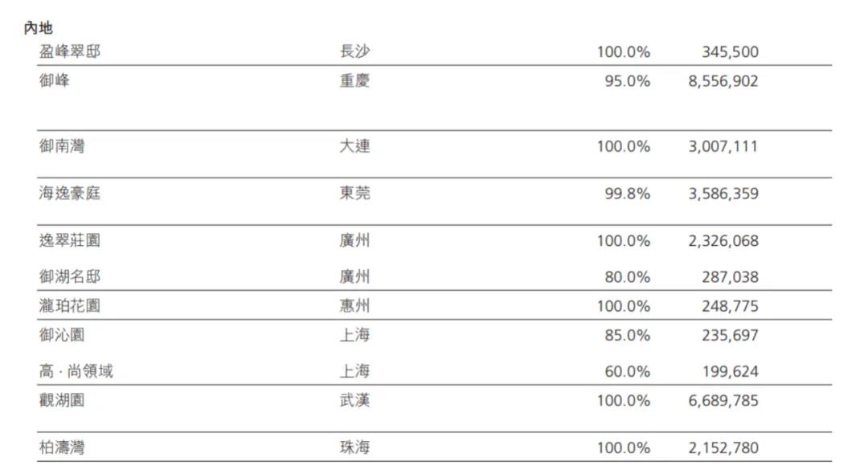Select the city 重慶
This screenshot has width=868, height=470.
(355, 81)
